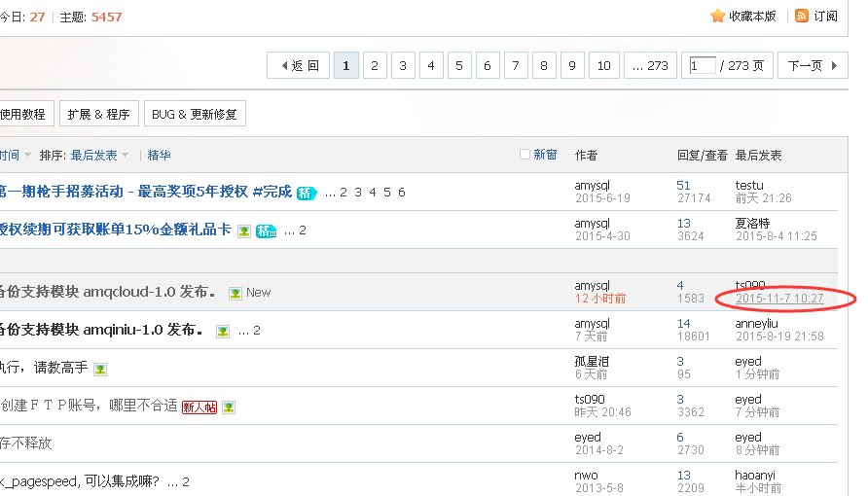868x496 pixels.
Task: Click the red 新人帖 badge icon
Action: (199, 407)
